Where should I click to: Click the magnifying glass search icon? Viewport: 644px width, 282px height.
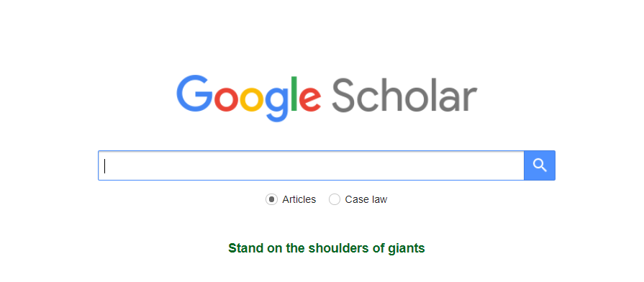(540, 165)
